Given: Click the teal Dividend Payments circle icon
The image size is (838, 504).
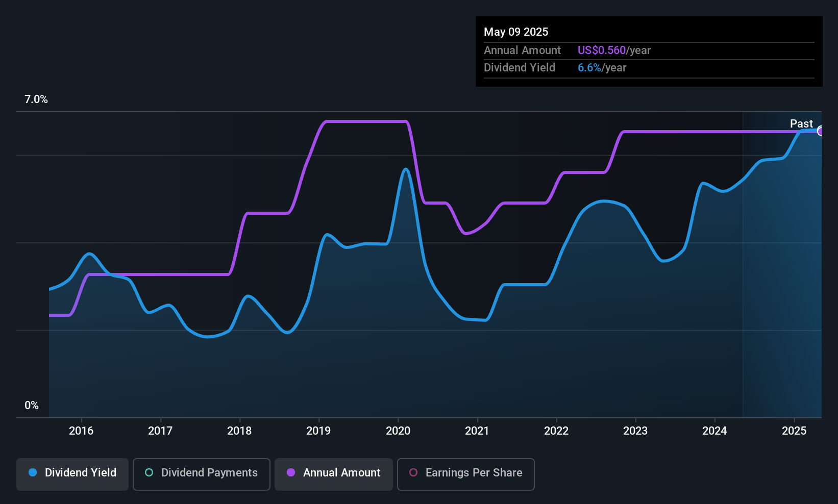Looking at the screenshot, I should [149, 473].
